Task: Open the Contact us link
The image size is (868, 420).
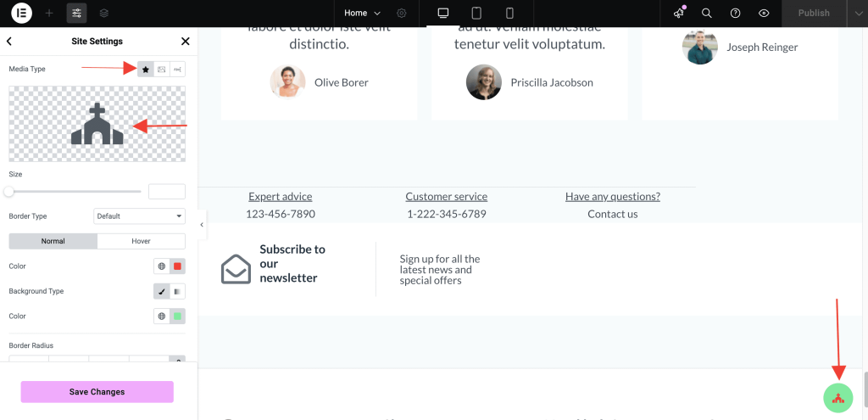Action: click(x=612, y=214)
